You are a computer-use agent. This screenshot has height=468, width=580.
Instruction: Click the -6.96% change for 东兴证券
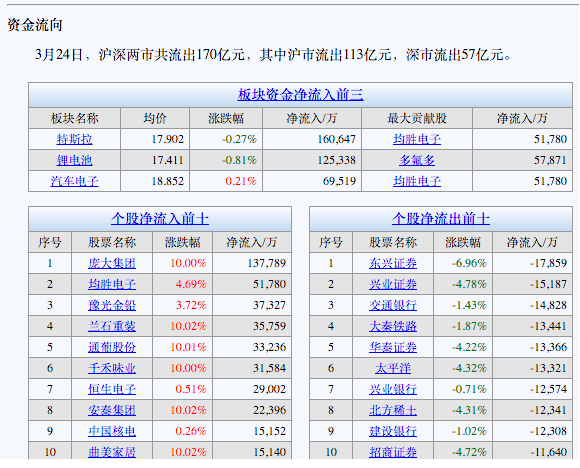tap(469, 263)
